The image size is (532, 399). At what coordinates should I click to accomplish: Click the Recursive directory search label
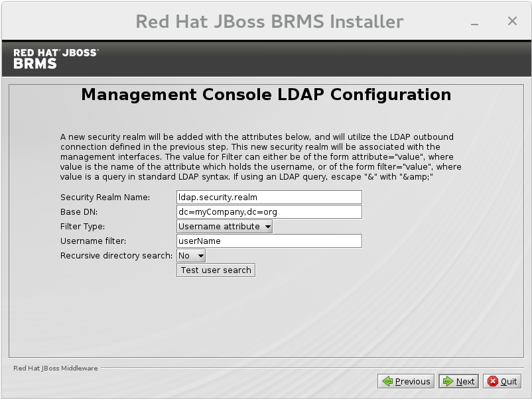pos(116,256)
